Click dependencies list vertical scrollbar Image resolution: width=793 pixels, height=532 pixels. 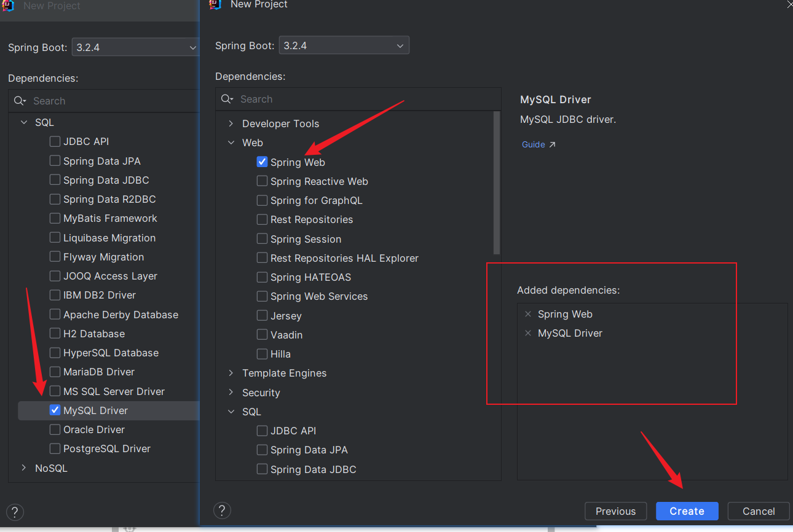pyautogui.click(x=497, y=182)
